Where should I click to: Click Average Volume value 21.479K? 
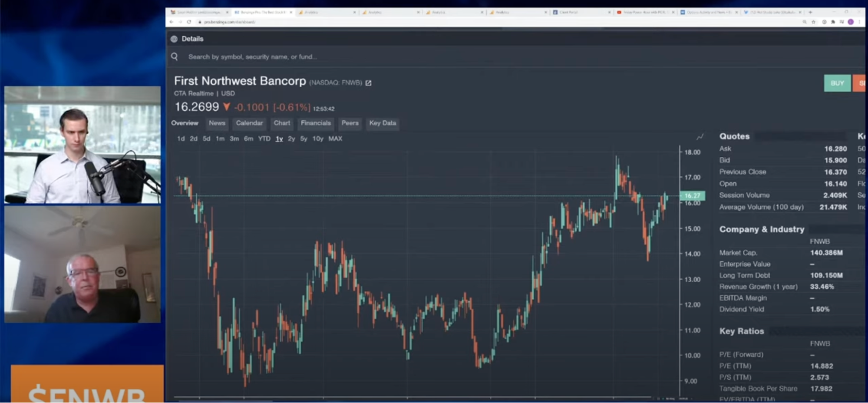click(x=833, y=207)
